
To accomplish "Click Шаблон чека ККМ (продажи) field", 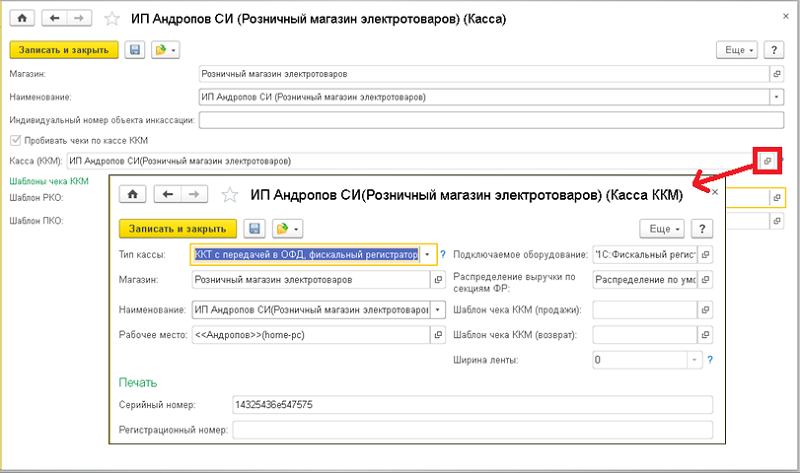I will (x=645, y=310).
